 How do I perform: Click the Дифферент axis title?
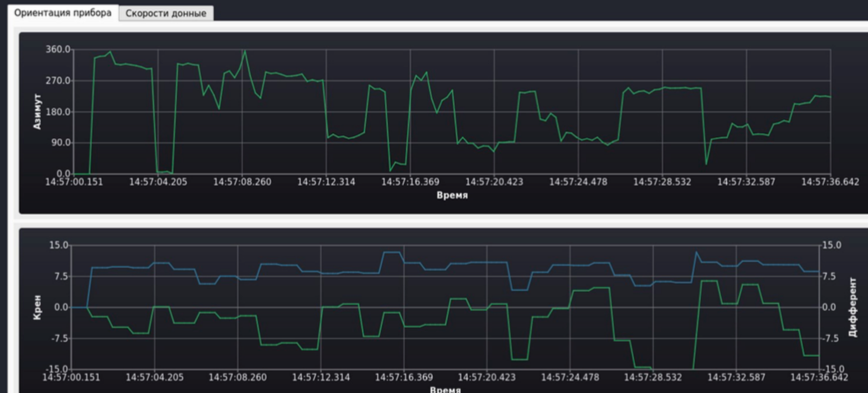coord(853,307)
